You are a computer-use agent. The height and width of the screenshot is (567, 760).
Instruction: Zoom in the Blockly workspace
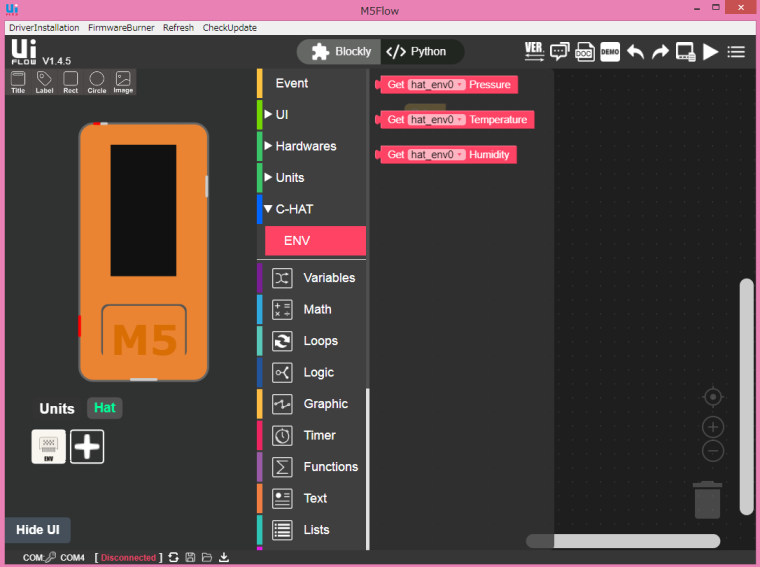coord(712,427)
